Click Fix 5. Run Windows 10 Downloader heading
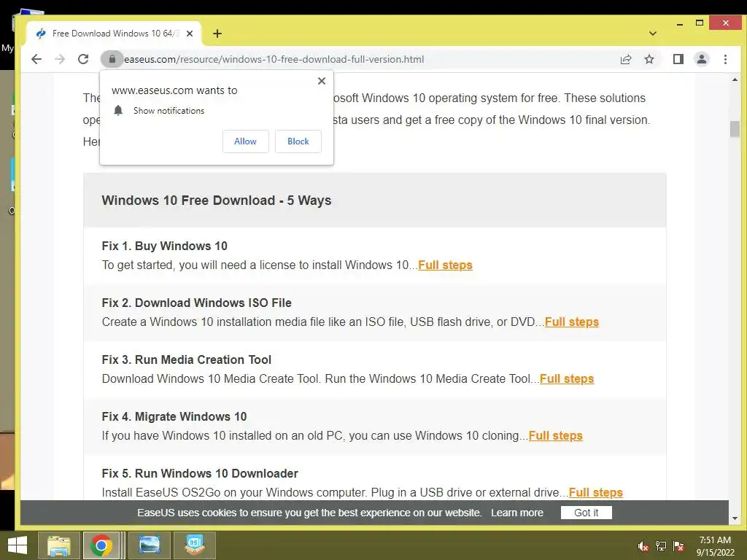 (x=200, y=474)
